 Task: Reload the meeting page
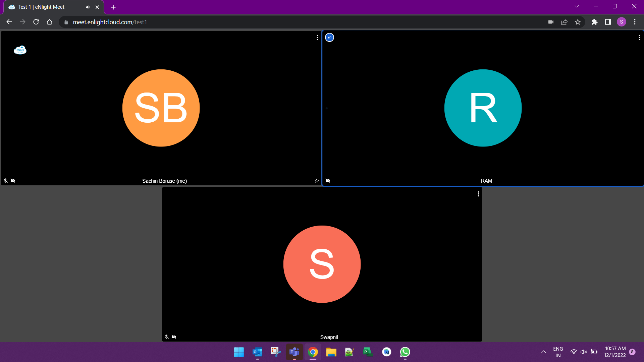(x=36, y=22)
